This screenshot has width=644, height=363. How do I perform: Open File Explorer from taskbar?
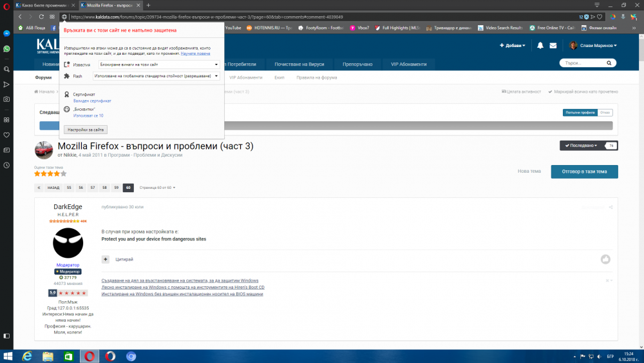click(x=48, y=357)
